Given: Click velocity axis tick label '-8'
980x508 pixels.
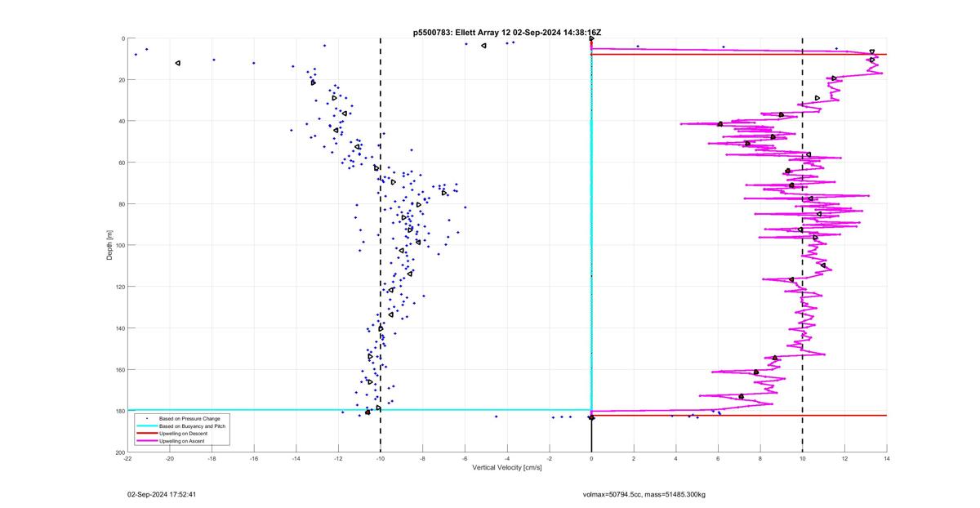Looking at the screenshot, I should pos(422,458).
